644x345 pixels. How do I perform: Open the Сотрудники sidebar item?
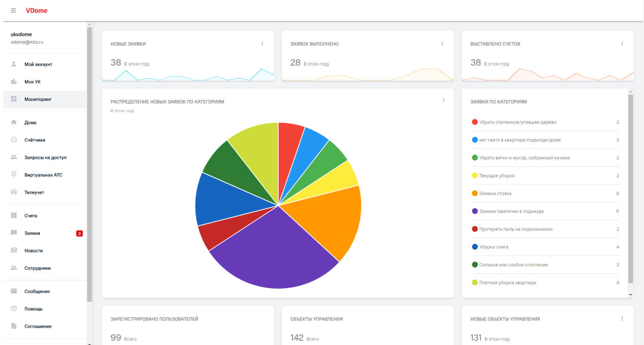click(45, 268)
